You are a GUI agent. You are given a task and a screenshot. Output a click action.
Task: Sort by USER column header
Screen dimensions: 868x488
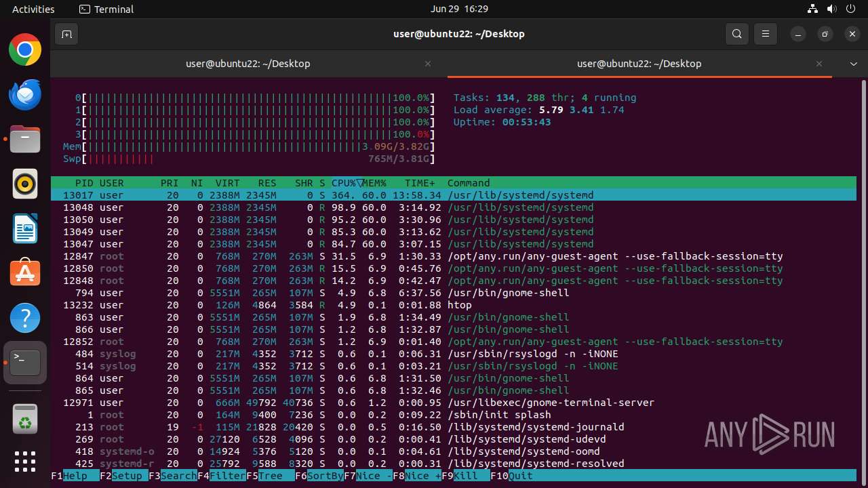112,183
